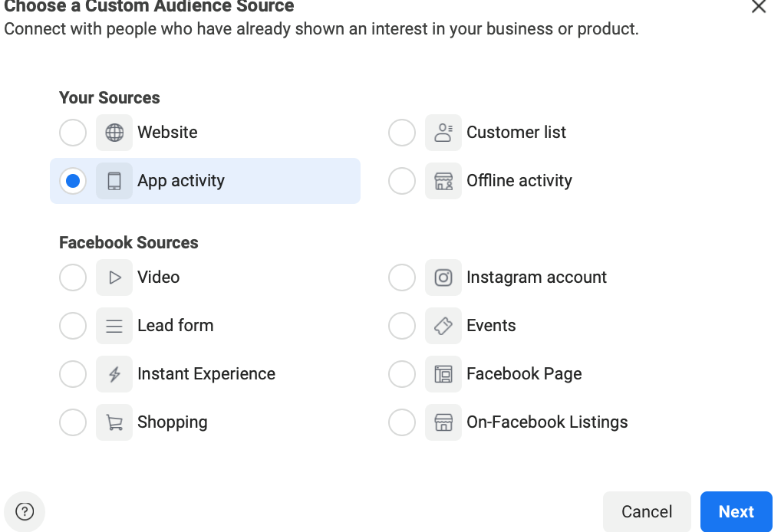This screenshot has height=532, width=781.
Task: Click the Instant Experience lightning icon
Action: pyautogui.click(x=114, y=373)
